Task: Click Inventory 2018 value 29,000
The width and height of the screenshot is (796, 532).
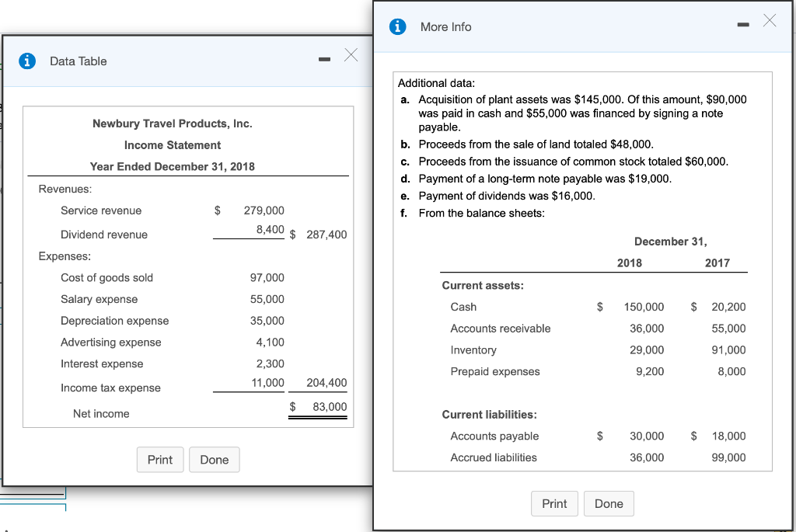Action: [647, 350]
